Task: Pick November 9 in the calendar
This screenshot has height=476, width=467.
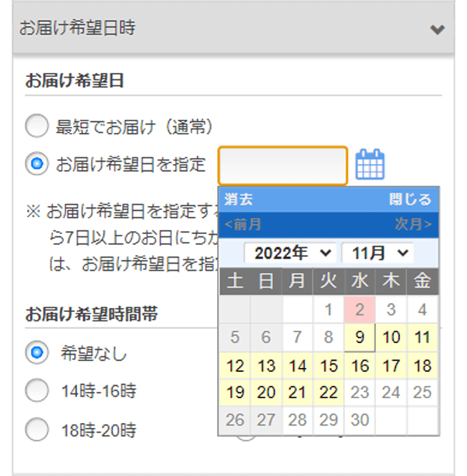Action: [360, 338]
